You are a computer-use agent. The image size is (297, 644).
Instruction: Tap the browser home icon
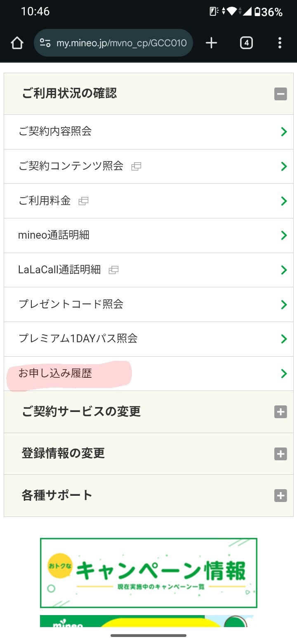pyautogui.click(x=17, y=43)
